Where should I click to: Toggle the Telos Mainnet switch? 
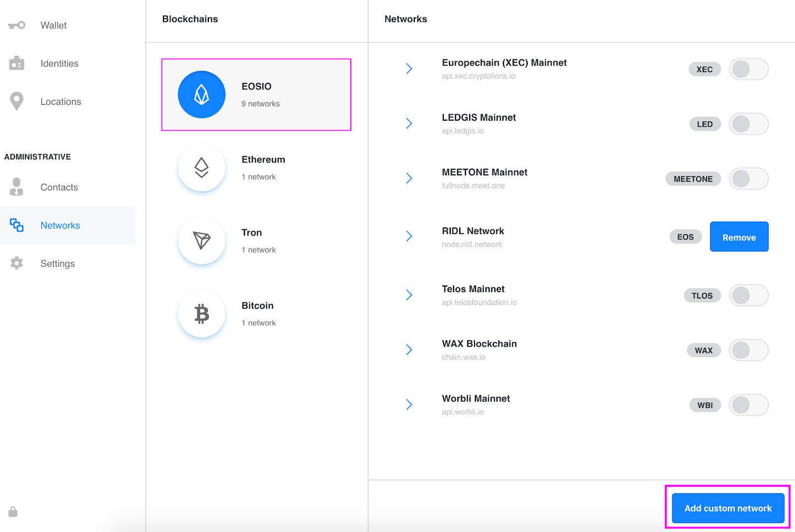coord(749,296)
